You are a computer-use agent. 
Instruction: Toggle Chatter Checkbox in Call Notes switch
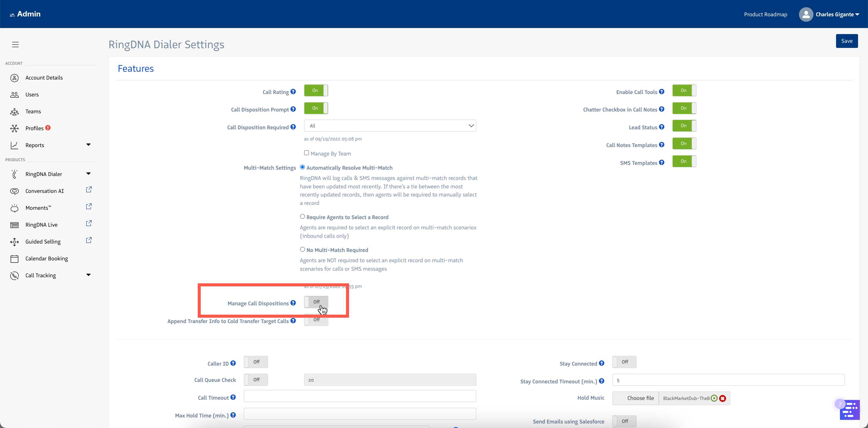[x=684, y=108]
